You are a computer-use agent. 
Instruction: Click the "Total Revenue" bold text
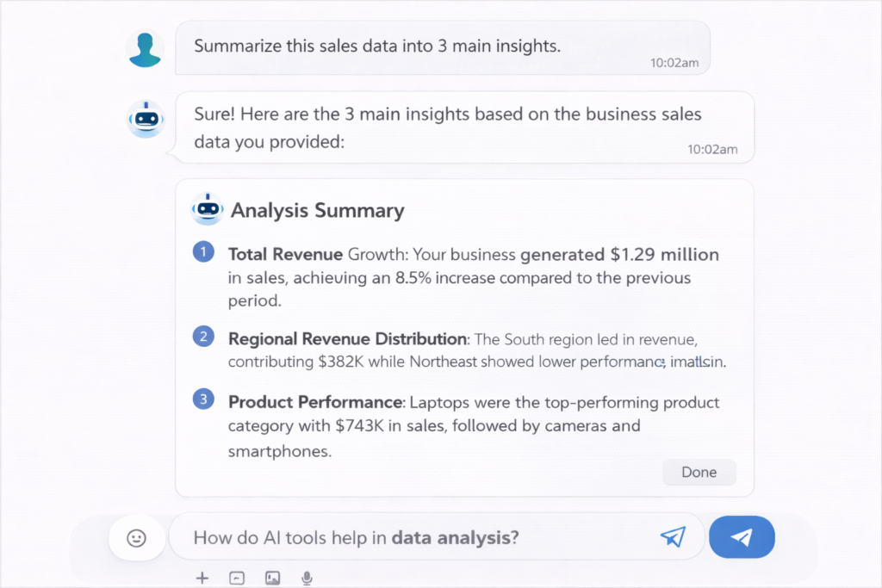(285, 254)
